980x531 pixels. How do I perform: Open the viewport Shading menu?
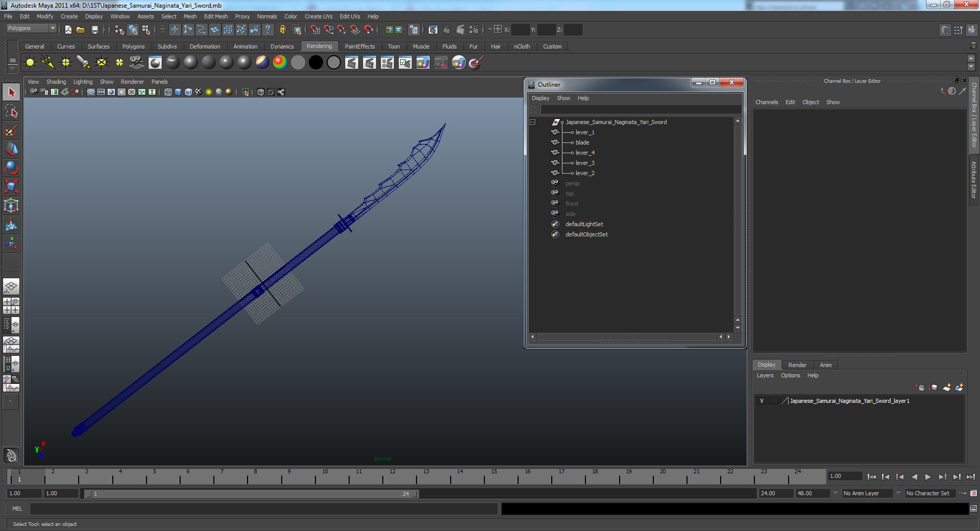(56, 82)
